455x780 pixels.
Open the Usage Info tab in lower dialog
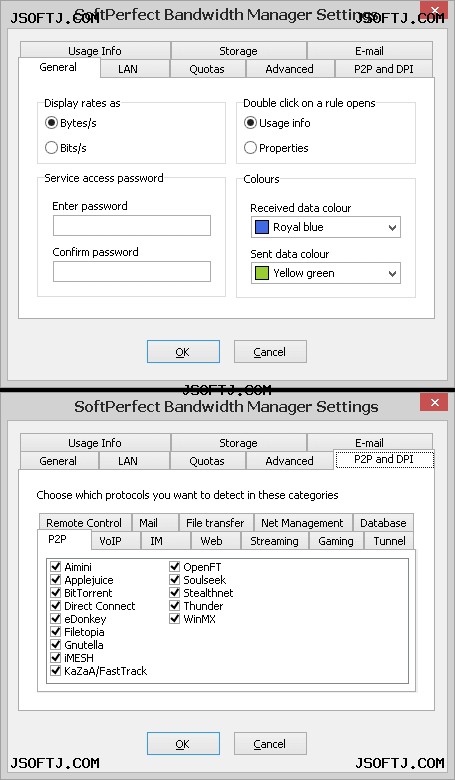(x=94, y=443)
